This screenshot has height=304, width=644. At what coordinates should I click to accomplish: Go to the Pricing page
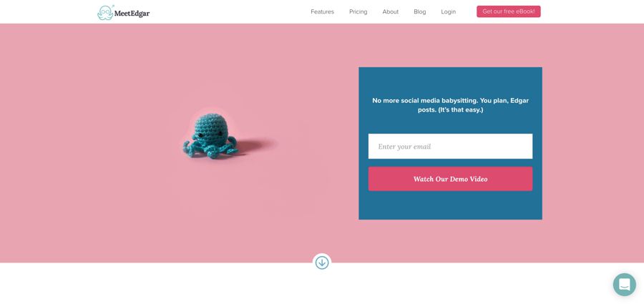click(358, 11)
